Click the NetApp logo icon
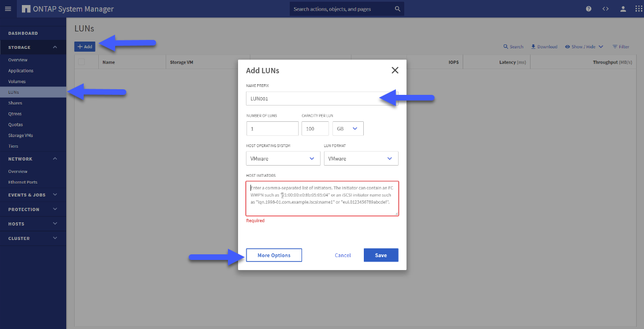Screen dimensions: 644x329 tap(26, 8)
